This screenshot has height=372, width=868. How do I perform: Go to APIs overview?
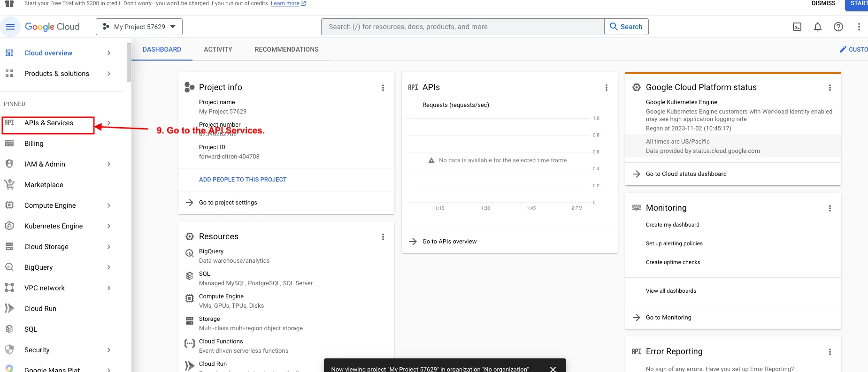449,242
